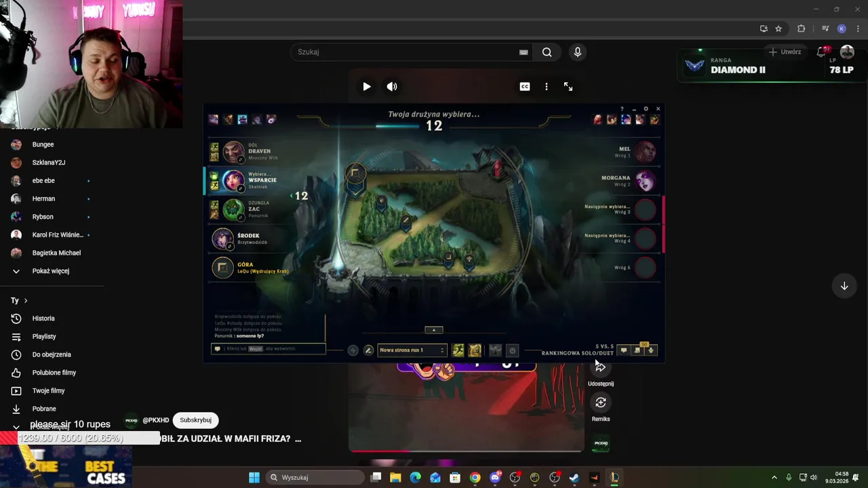This screenshot has width=868, height=488.
Task: Click the chat input box in League client
Action: point(268,348)
